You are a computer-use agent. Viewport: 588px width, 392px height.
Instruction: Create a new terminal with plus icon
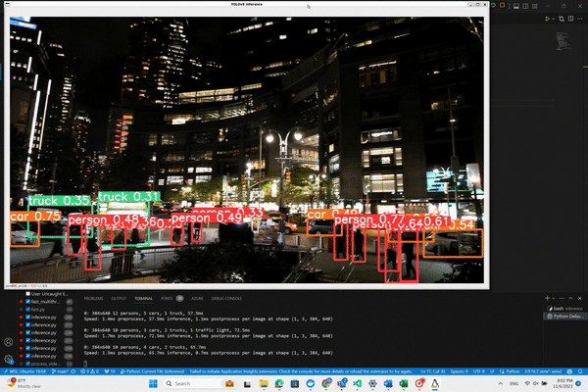click(547, 298)
